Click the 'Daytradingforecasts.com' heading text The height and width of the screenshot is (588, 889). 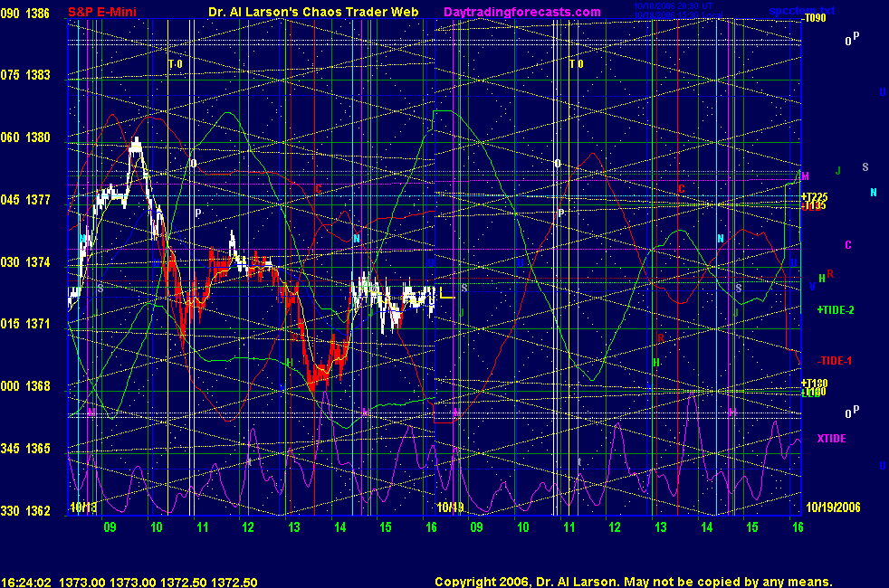pyautogui.click(x=522, y=12)
